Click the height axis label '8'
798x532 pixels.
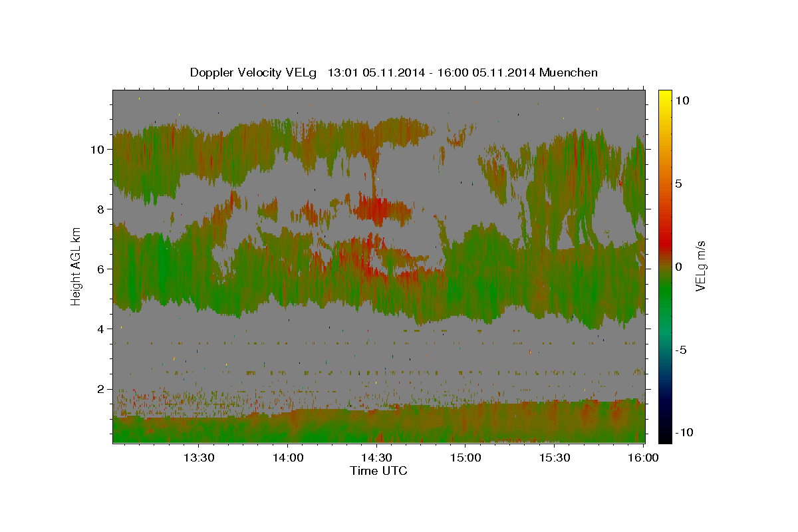pos(100,209)
